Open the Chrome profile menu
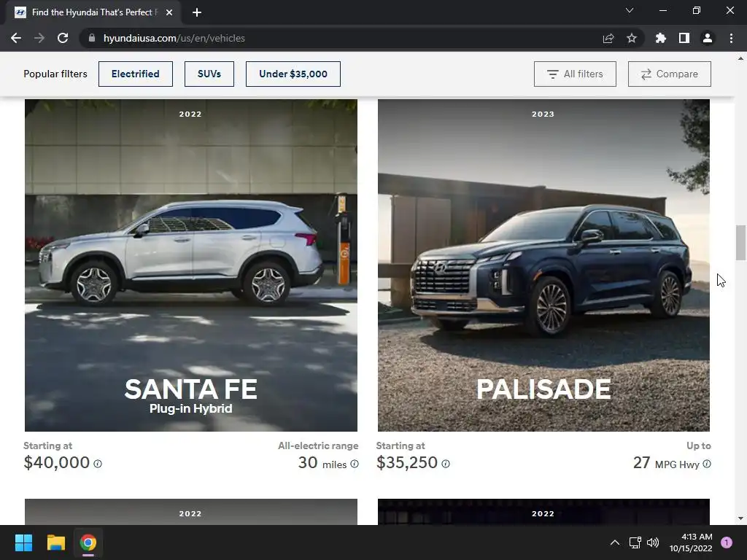This screenshot has width=747, height=560. coord(708,38)
